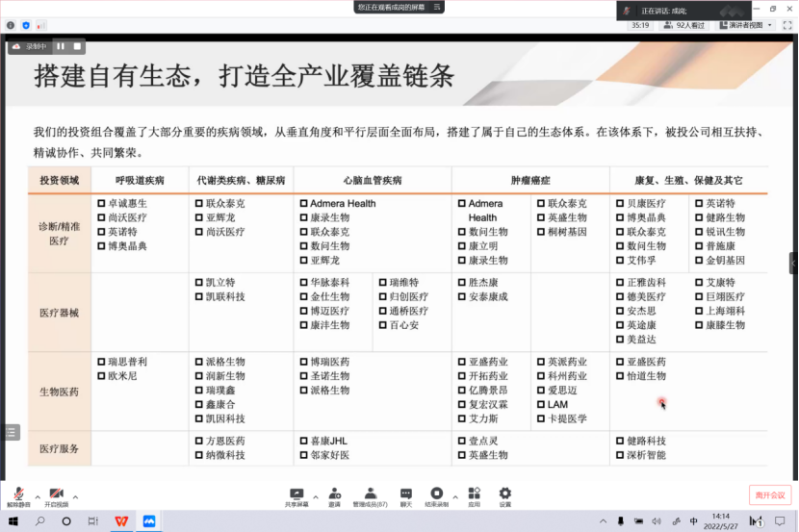Image resolution: width=799 pixels, height=532 pixels.
Task: Open the chat panel
Action: pos(406,496)
